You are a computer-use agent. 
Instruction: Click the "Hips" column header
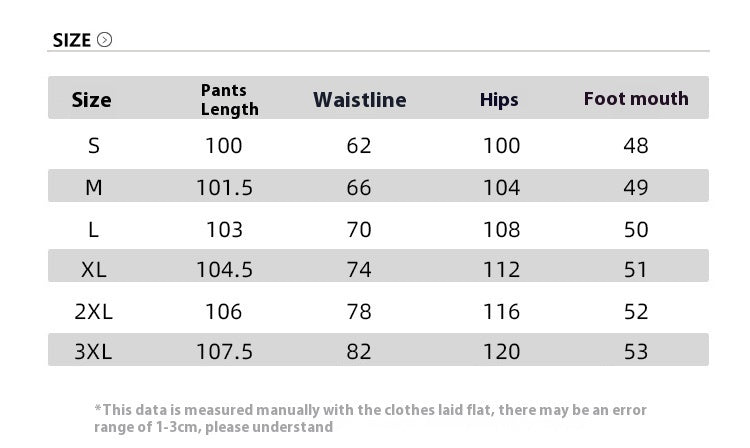pyautogui.click(x=499, y=100)
